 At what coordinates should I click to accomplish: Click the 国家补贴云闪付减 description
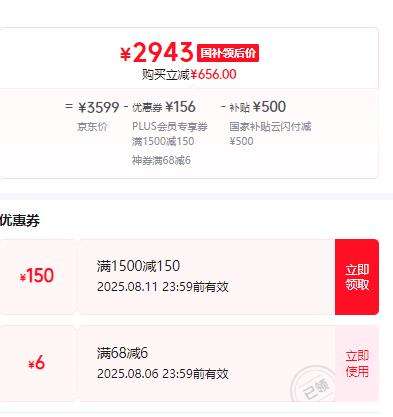pos(270,127)
